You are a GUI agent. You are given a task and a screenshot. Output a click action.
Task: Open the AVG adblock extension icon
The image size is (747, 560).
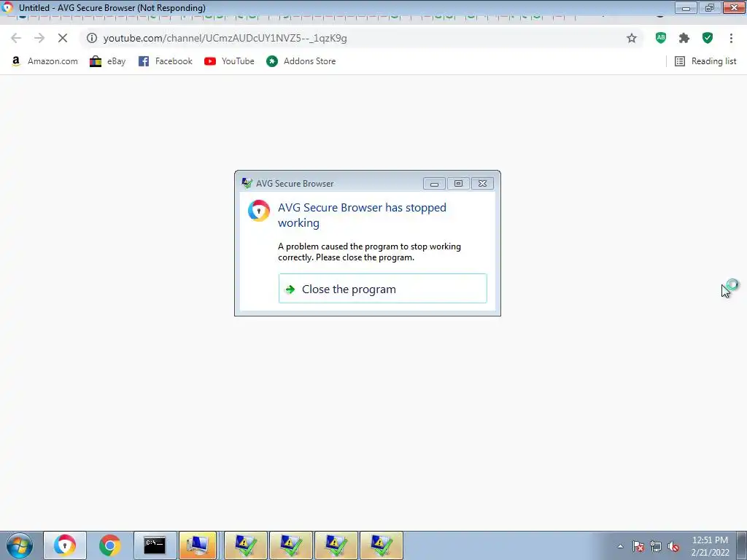(661, 38)
